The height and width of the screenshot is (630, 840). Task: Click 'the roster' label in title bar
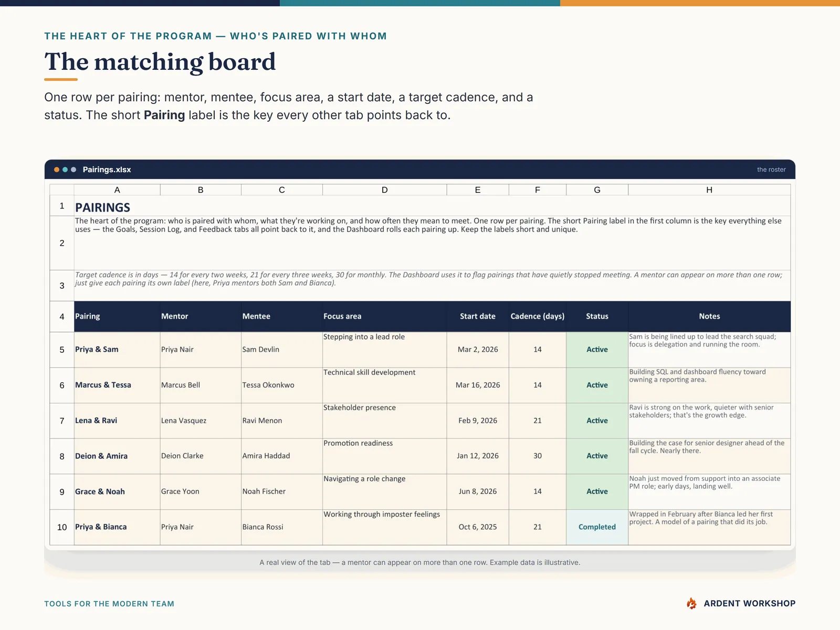[771, 170]
